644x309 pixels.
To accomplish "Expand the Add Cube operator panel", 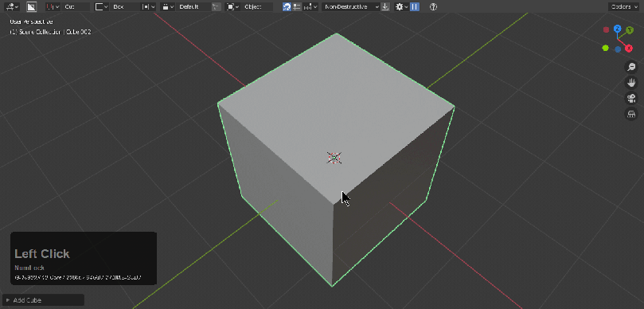I will (43, 300).
